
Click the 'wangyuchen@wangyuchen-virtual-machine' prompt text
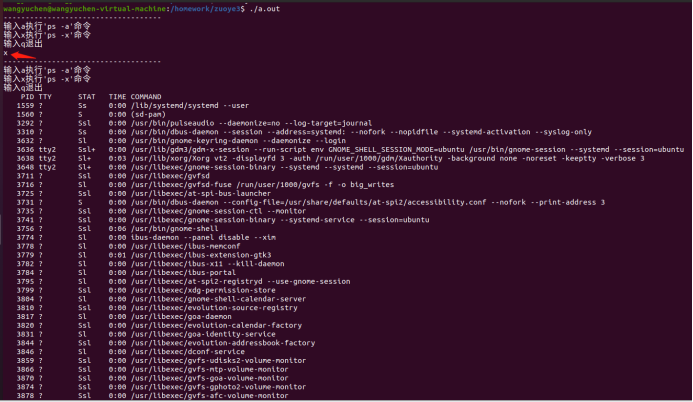point(85,8)
